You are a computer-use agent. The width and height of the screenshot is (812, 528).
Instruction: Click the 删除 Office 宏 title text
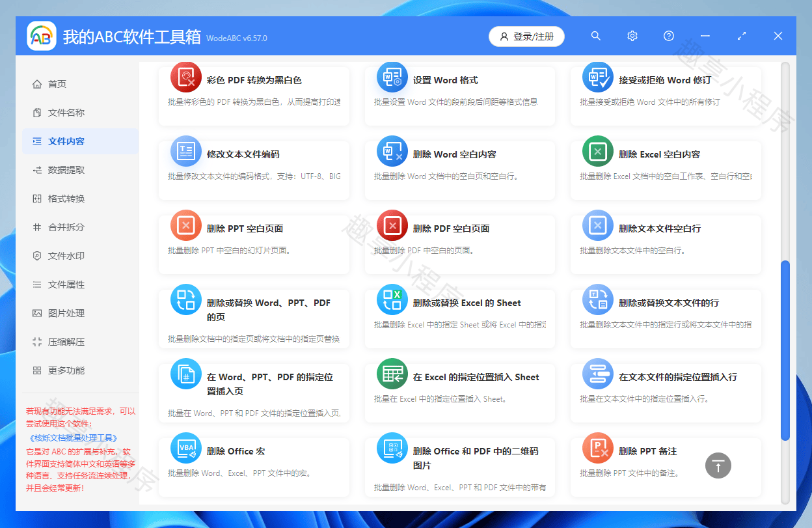click(x=236, y=451)
